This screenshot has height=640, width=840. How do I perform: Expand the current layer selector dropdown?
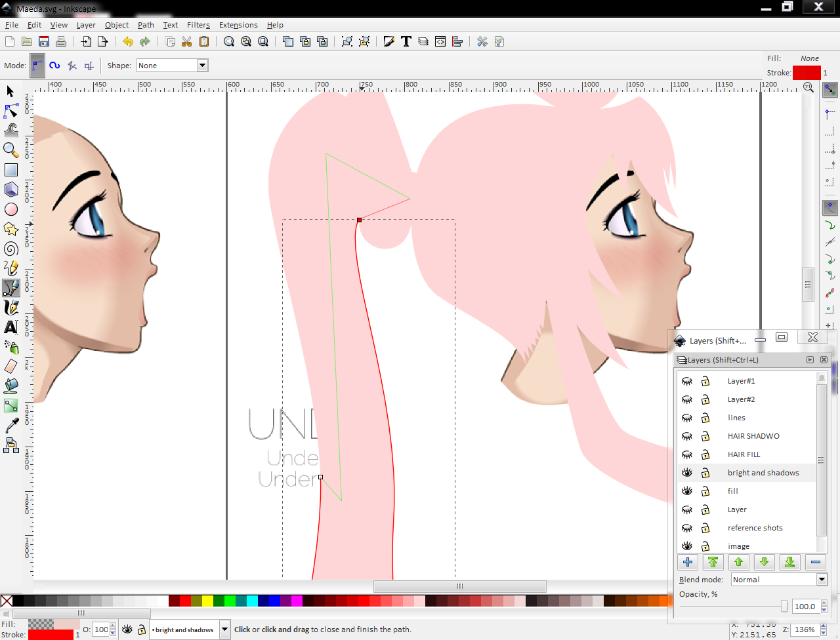(x=224, y=630)
